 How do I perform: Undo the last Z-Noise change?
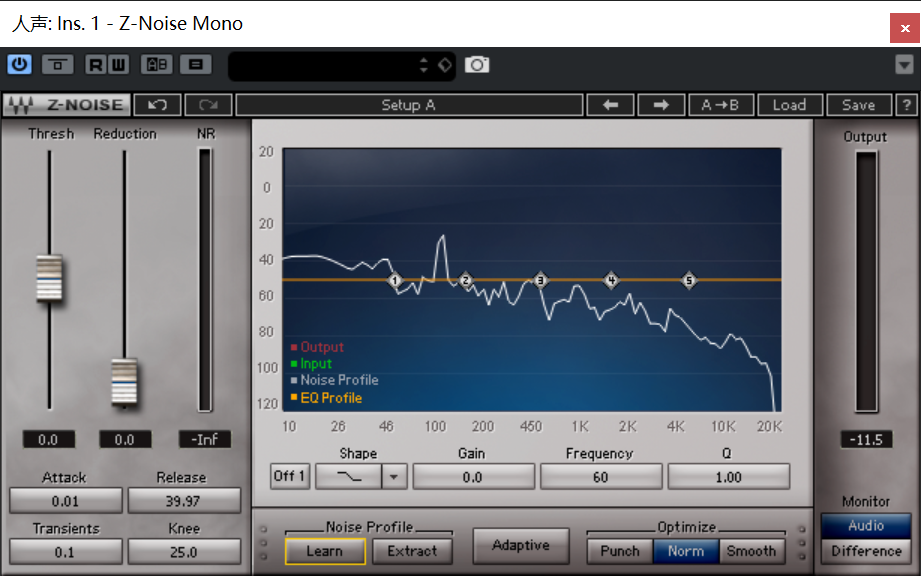coord(157,105)
